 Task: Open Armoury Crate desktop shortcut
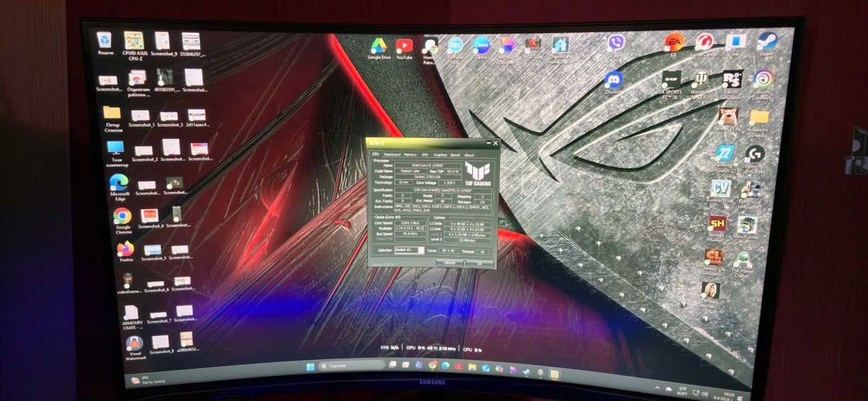pyautogui.click(x=132, y=318)
